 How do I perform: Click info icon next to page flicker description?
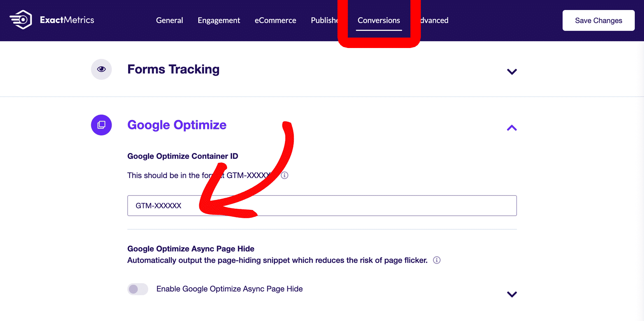click(436, 260)
